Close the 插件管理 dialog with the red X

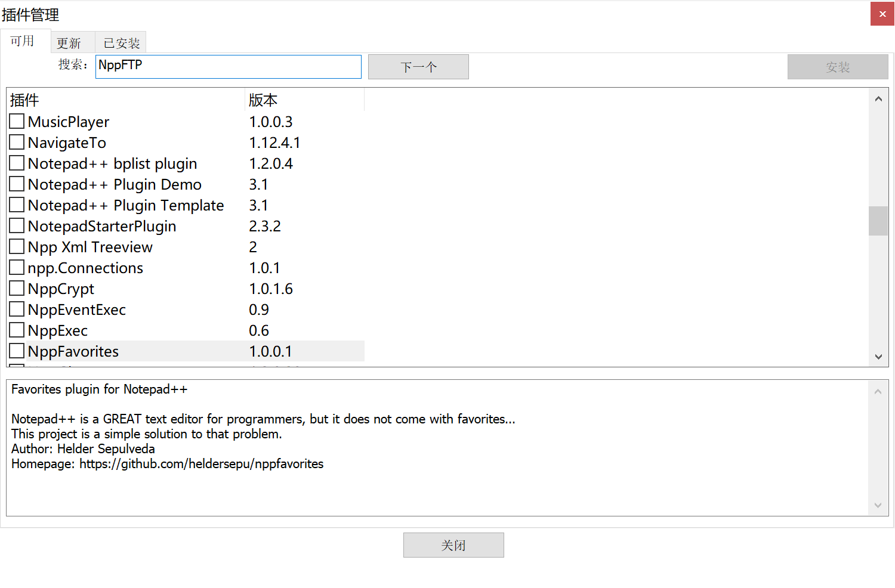882,14
